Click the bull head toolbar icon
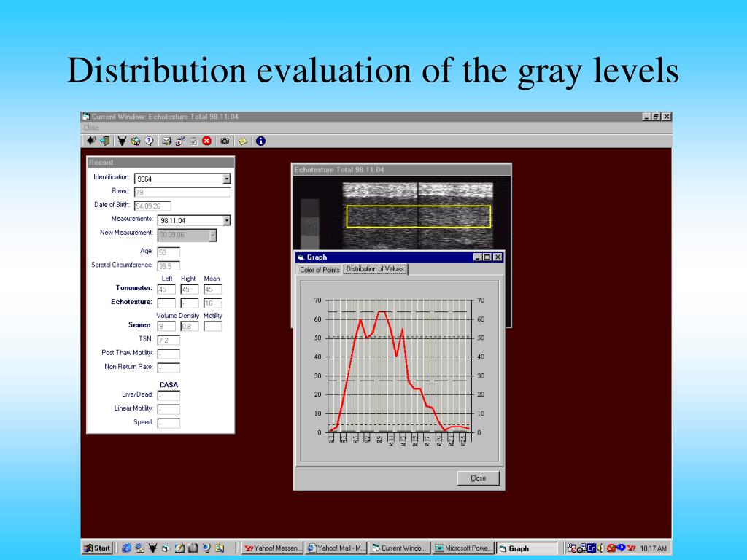The height and width of the screenshot is (560, 747). click(x=122, y=141)
